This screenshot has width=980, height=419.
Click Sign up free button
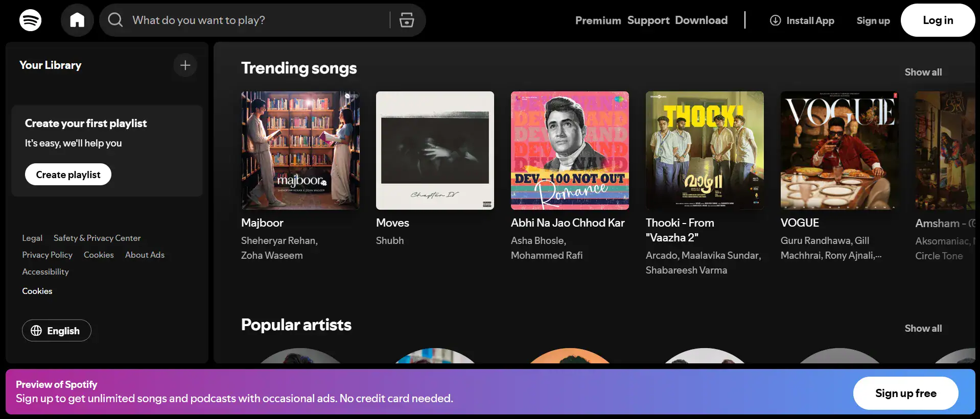pos(905,393)
